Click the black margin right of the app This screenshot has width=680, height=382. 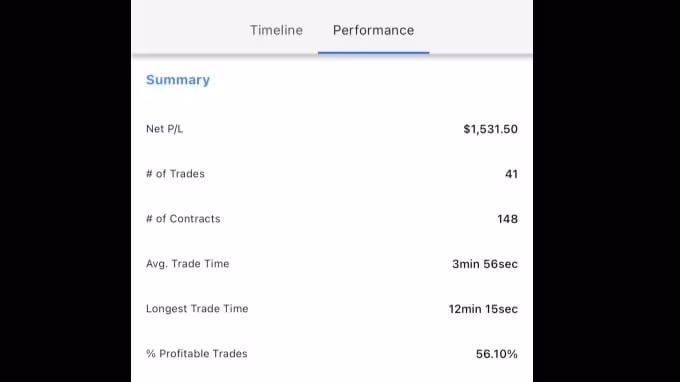tap(606, 191)
